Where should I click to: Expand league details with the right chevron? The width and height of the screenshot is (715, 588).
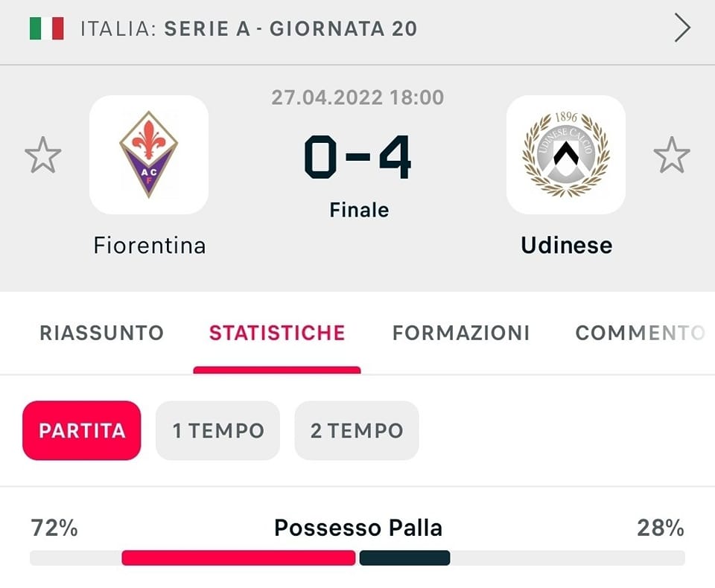tap(682, 29)
